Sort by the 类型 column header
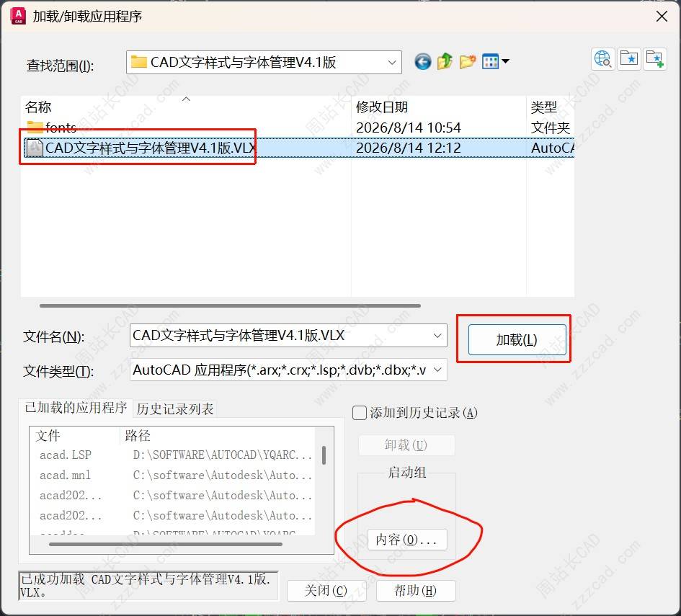Image resolution: width=681 pixels, height=616 pixels. pos(551,107)
